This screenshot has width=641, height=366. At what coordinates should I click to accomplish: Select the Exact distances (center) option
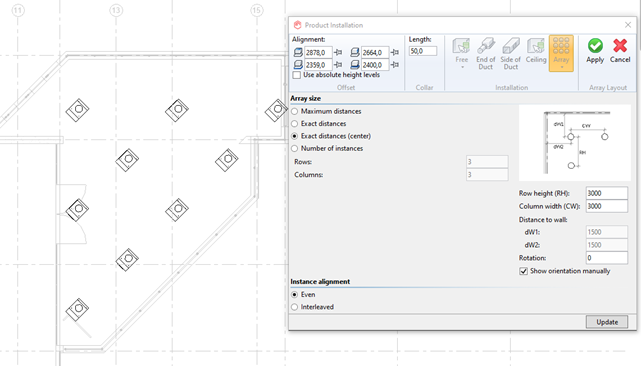294,136
